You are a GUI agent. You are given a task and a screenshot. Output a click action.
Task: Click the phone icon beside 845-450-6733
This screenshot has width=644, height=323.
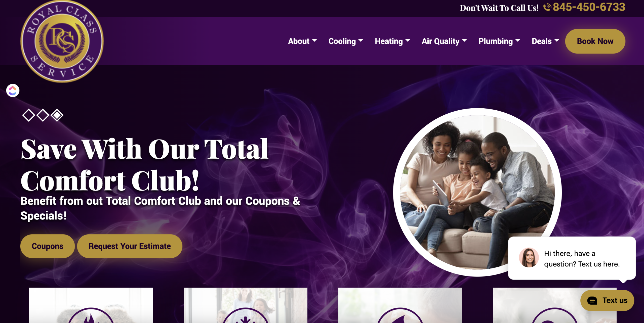[x=547, y=7]
